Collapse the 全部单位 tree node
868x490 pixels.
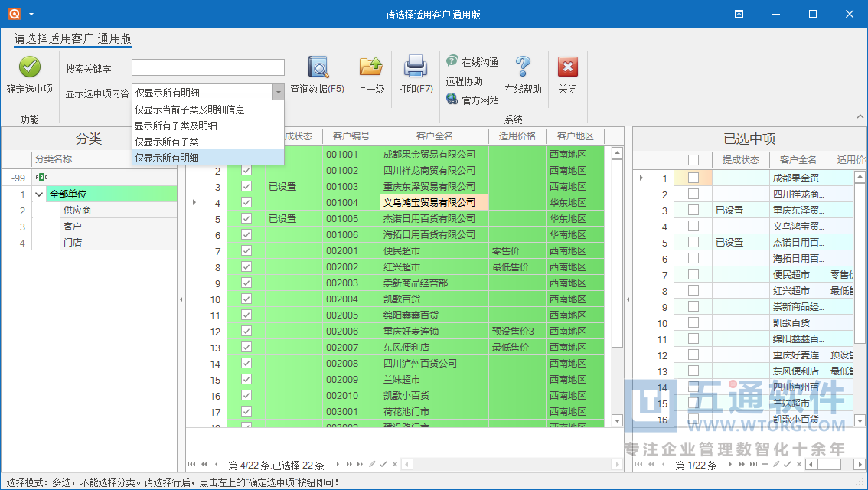tap(39, 194)
